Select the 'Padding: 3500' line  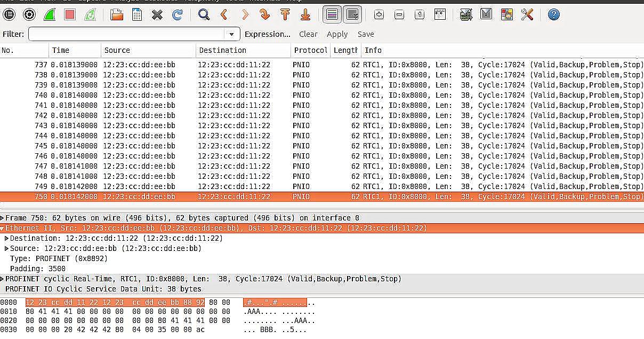pyautogui.click(x=37, y=269)
